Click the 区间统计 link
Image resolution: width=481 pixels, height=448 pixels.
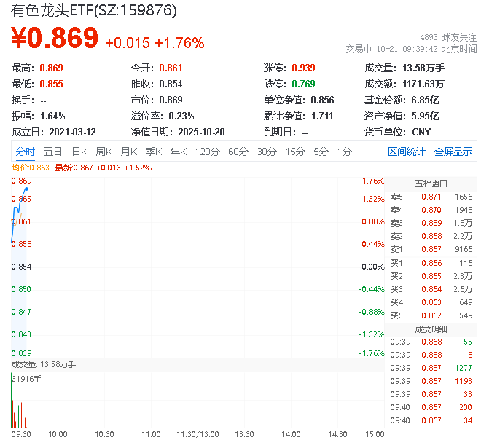[407, 152]
